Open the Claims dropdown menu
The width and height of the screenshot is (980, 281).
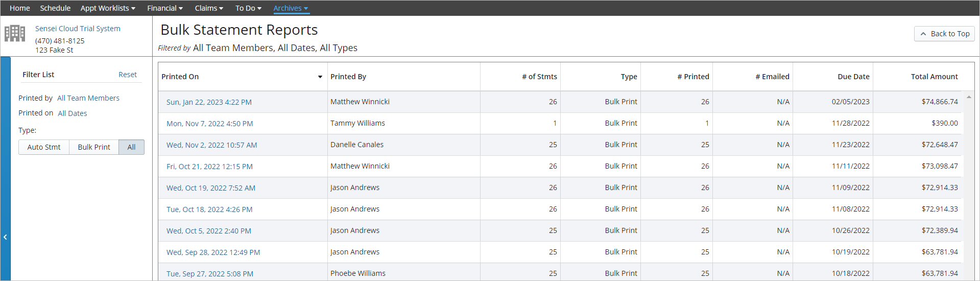tap(208, 8)
